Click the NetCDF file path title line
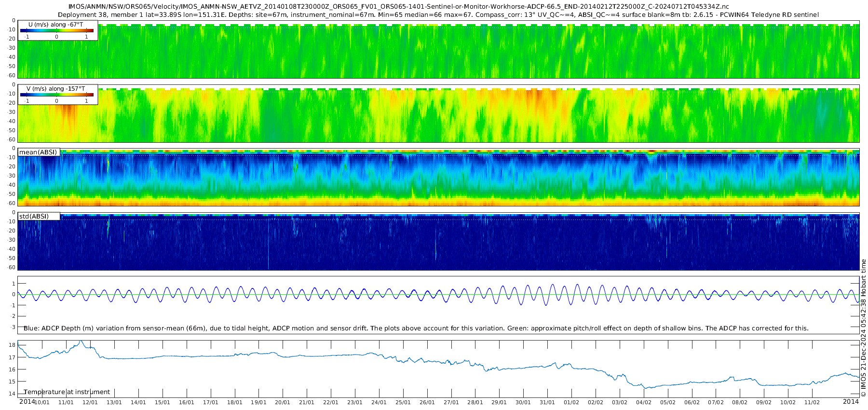This screenshot has width=868, height=410. pos(398,7)
